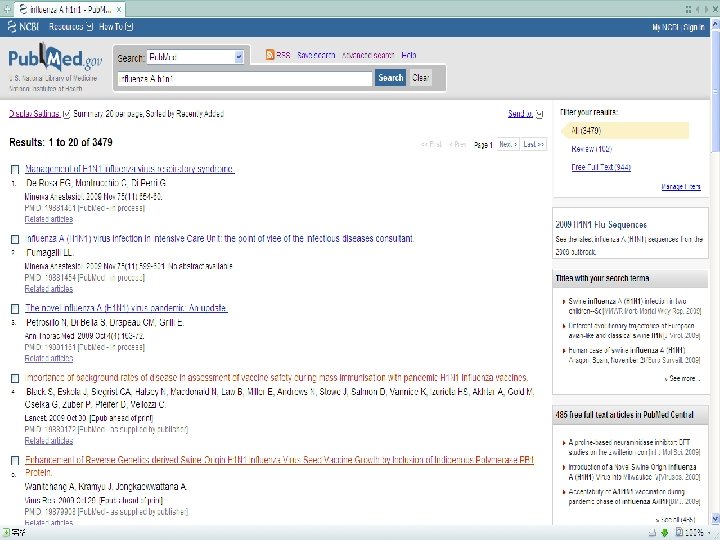Click the vertical scrollbar thumb
The height and width of the screenshot is (540, 720).
[715, 90]
